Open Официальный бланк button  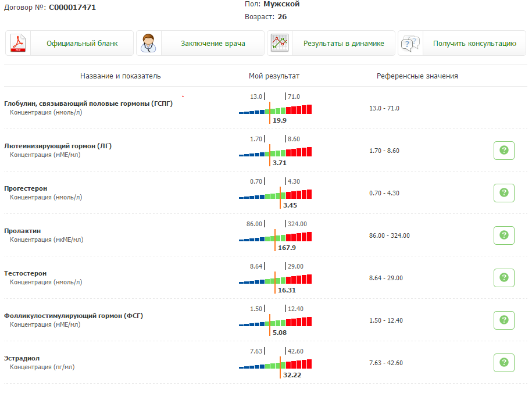[82, 44]
